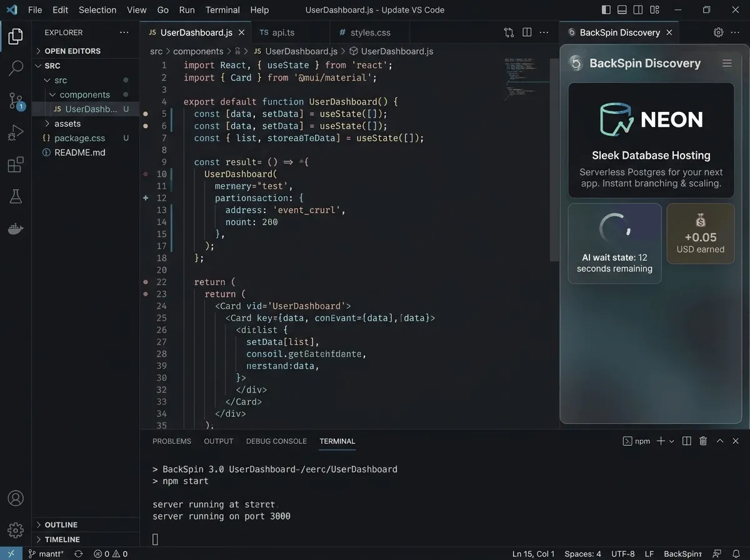Split the editor right

coord(527,32)
